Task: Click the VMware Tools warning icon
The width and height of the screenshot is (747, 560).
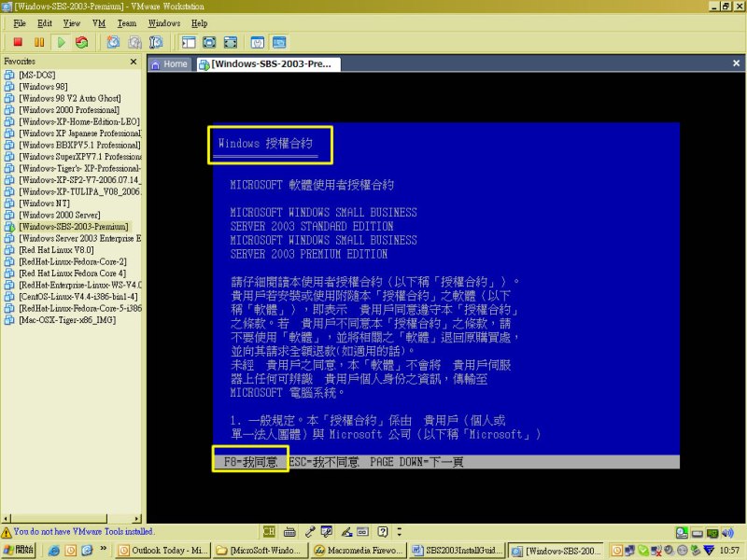Action: [7, 532]
